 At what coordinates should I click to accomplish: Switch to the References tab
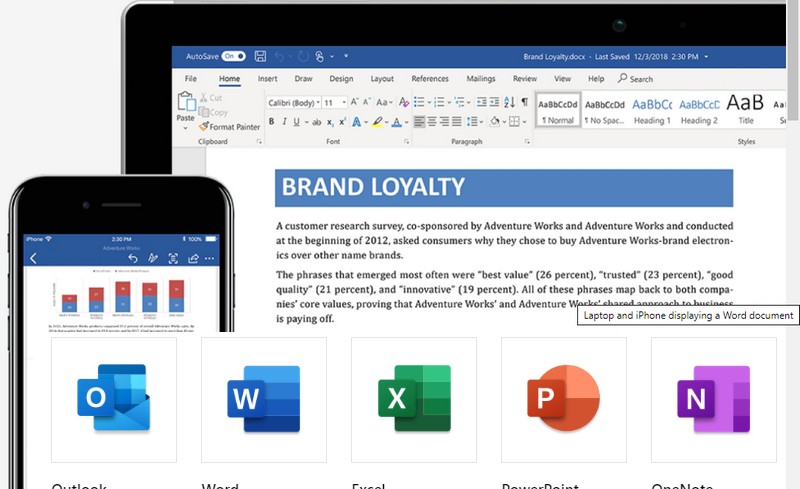pos(430,79)
